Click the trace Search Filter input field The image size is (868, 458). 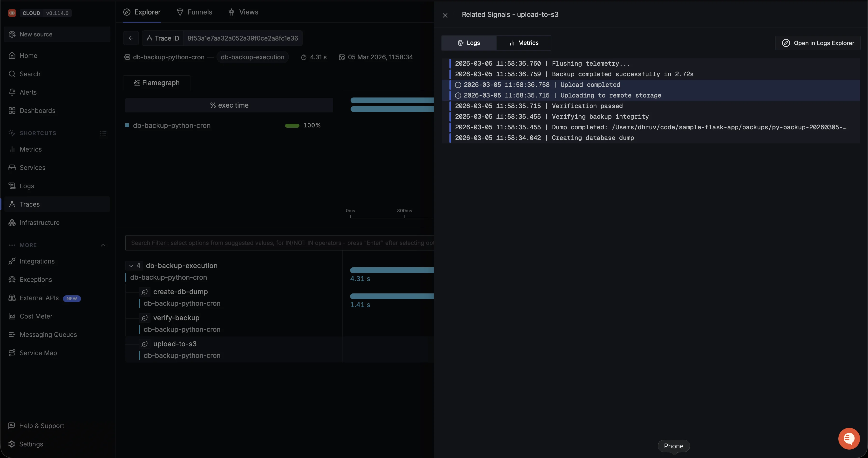pos(280,243)
